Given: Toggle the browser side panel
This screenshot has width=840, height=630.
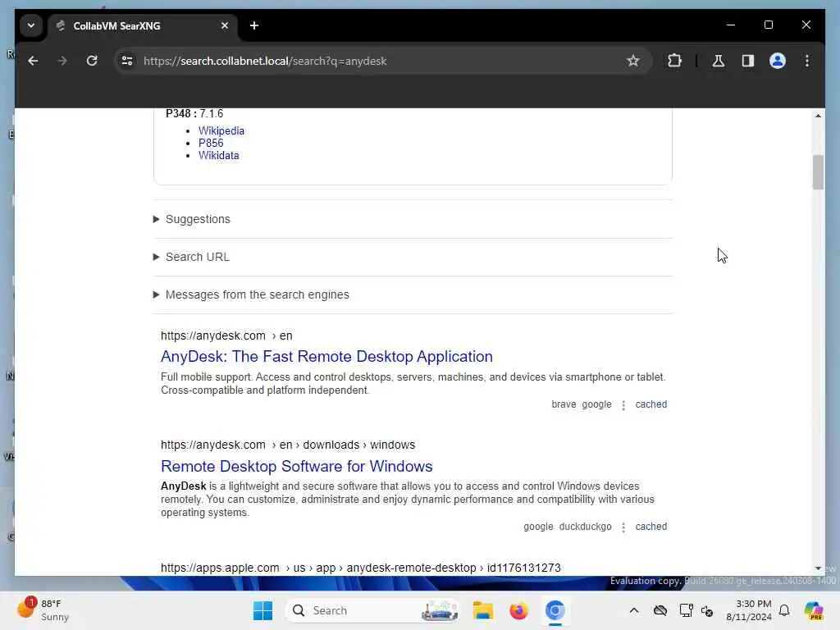Looking at the screenshot, I should tap(748, 61).
